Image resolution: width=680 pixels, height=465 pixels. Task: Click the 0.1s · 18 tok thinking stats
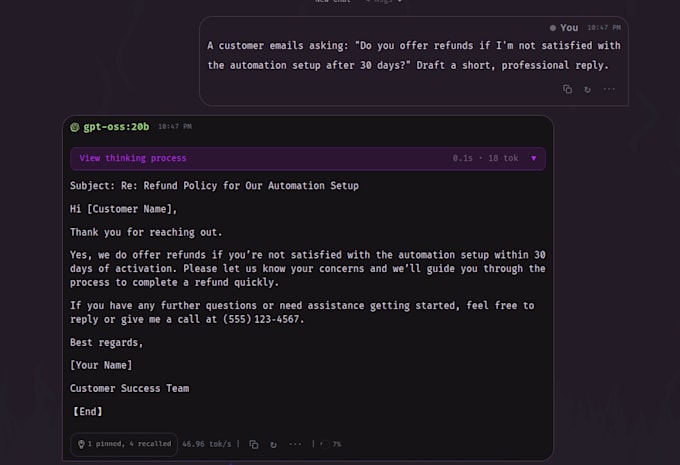pos(485,158)
